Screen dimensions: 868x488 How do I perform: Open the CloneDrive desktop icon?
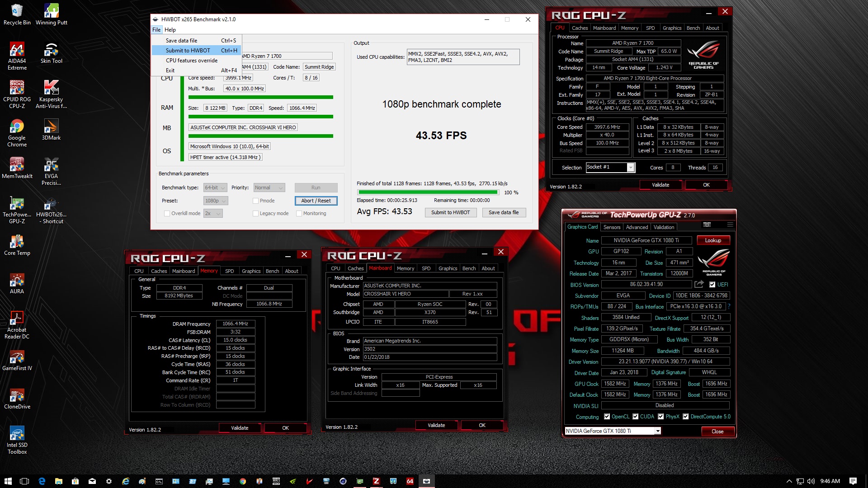coord(17,399)
